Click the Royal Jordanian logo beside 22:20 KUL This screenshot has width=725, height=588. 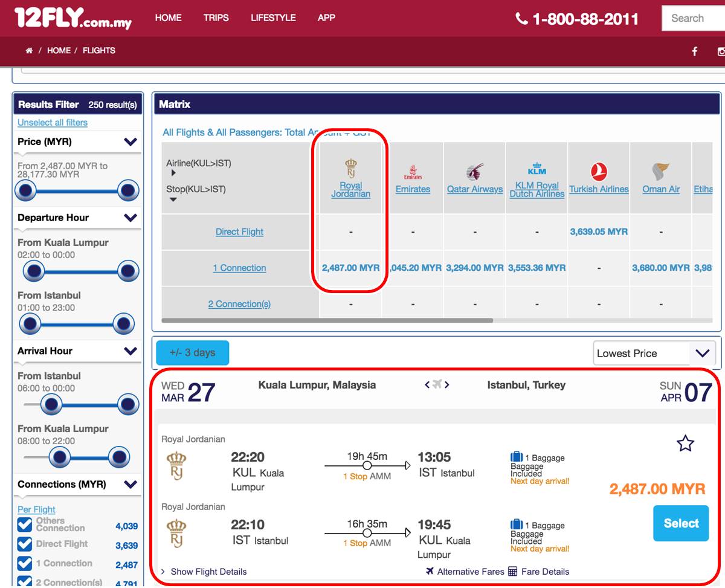[176, 466]
